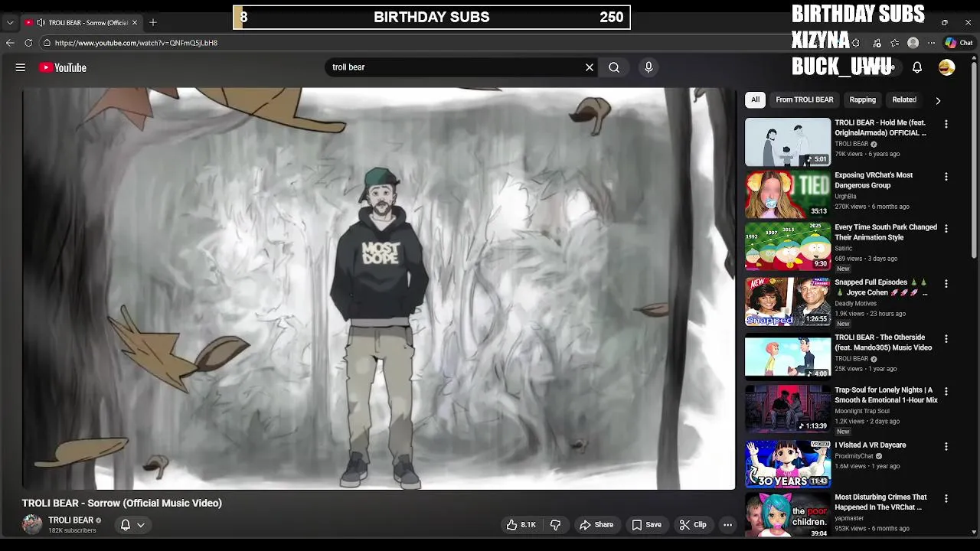Open YouTube notifications bell in header
Viewport: 980px width, 551px height.
[x=917, y=67]
